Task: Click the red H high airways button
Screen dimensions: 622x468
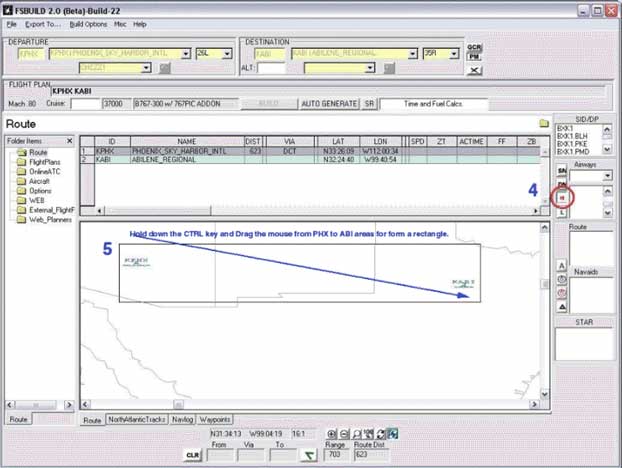Action: 562,198
